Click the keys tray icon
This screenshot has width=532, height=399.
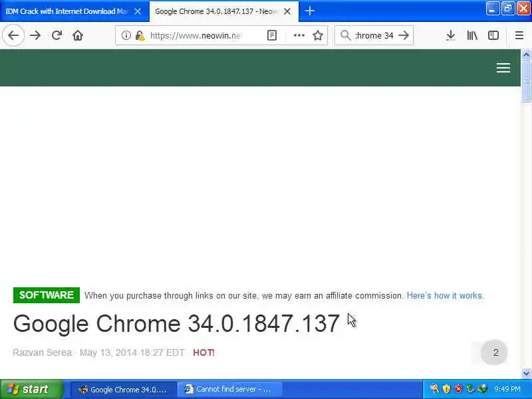tap(434, 389)
